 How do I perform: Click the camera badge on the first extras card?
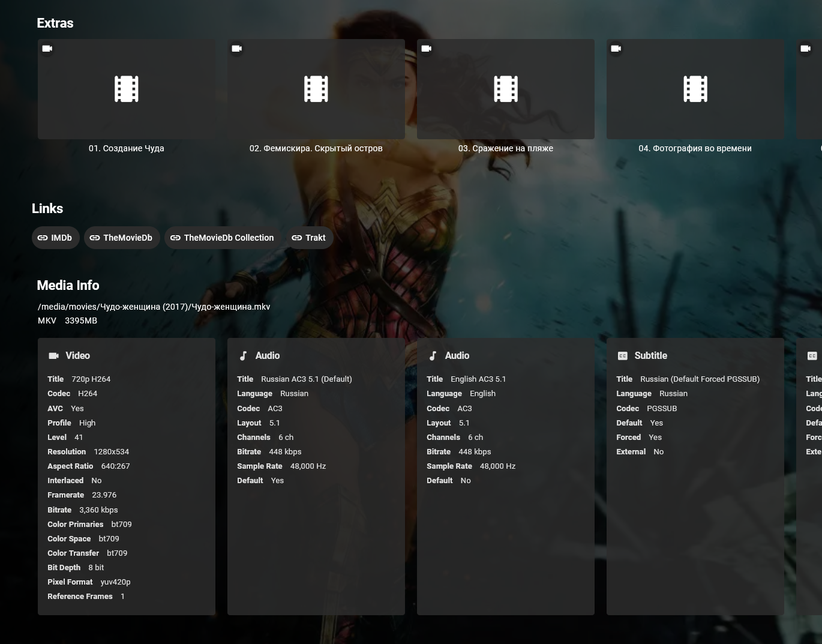(x=47, y=49)
